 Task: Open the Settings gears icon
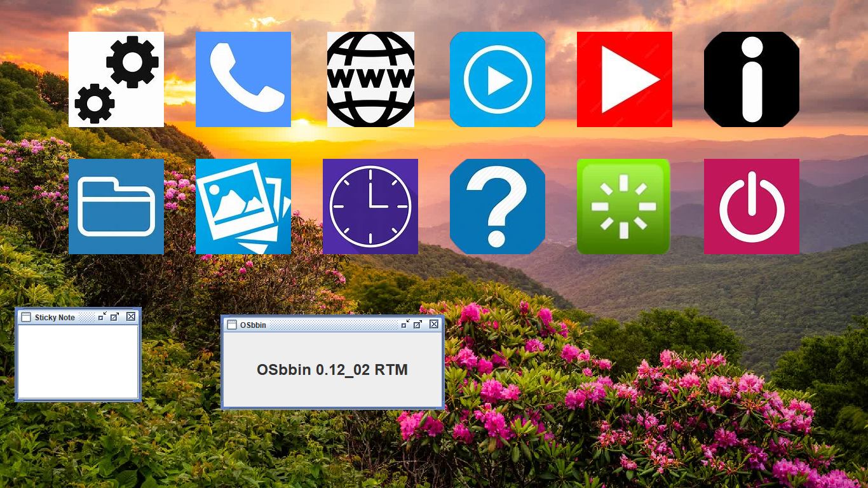click(x=116, y=79)
